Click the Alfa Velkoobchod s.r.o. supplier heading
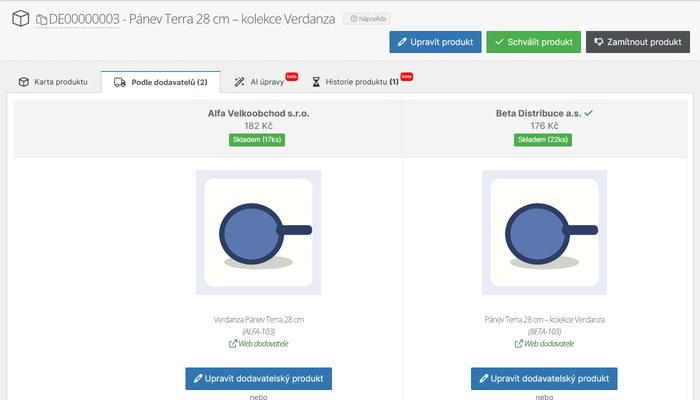 point(258,113)
